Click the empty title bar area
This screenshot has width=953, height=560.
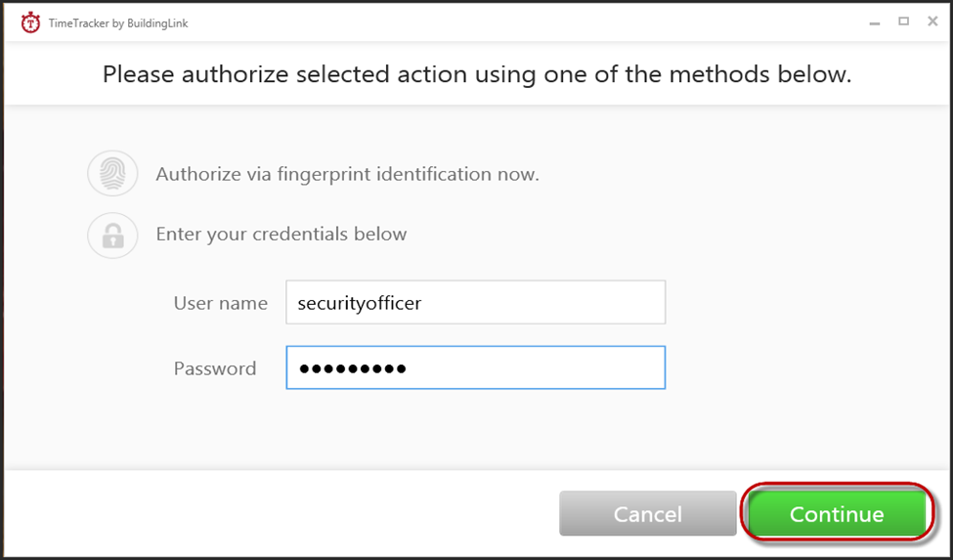click(523, 23)
